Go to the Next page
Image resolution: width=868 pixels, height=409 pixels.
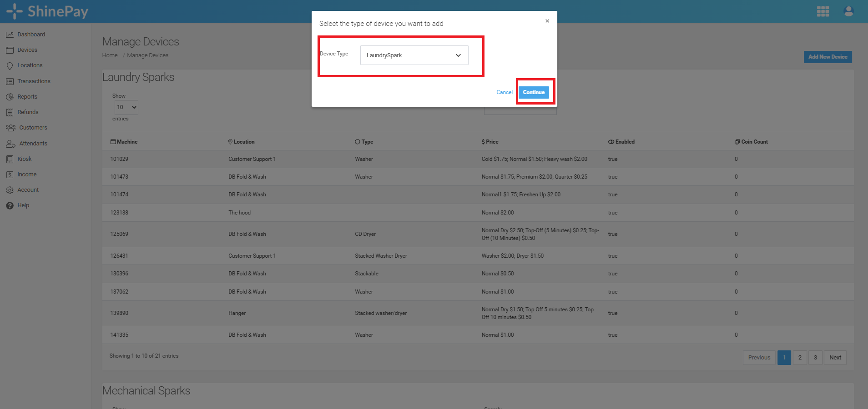835,358
